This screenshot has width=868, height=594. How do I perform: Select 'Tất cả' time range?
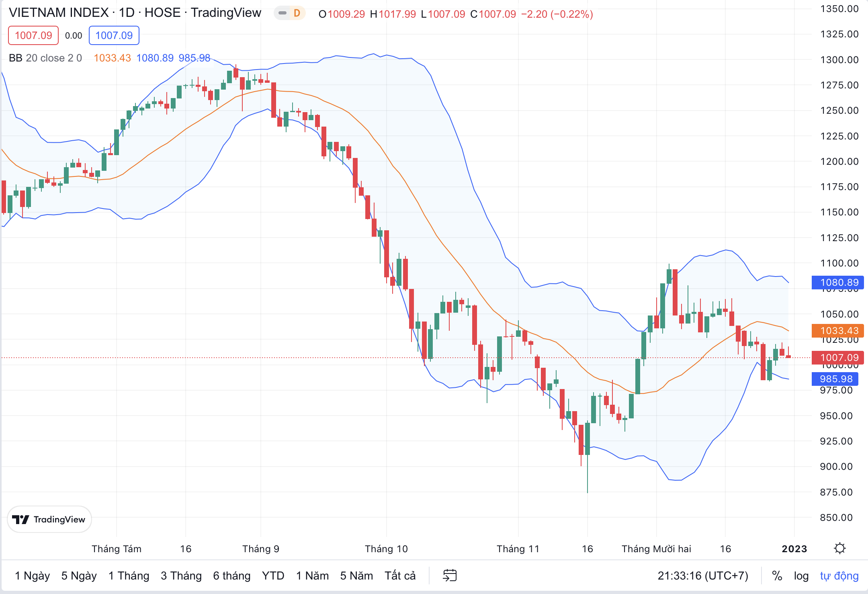(x=400, y=576)
